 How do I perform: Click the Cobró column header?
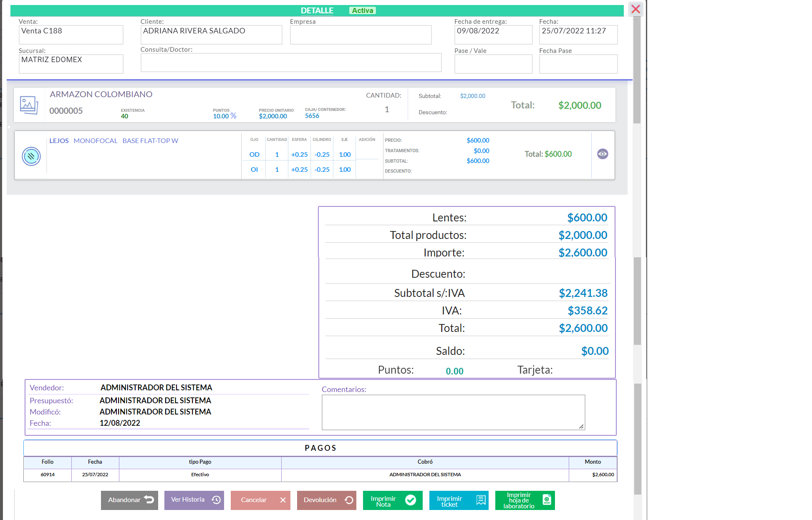425,462
